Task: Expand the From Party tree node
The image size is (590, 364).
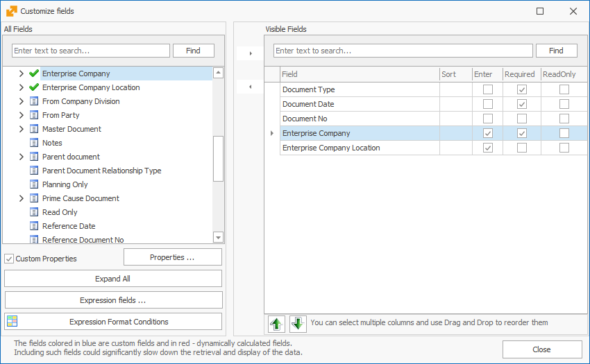Action: [x=22, y=115]
